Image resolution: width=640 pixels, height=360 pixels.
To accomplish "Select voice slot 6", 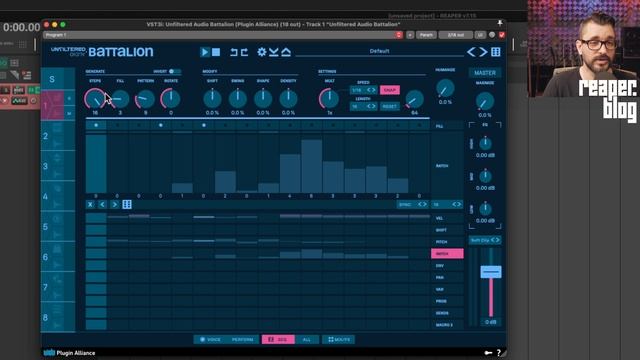I will pyautogui.click(x=58, y=257).
